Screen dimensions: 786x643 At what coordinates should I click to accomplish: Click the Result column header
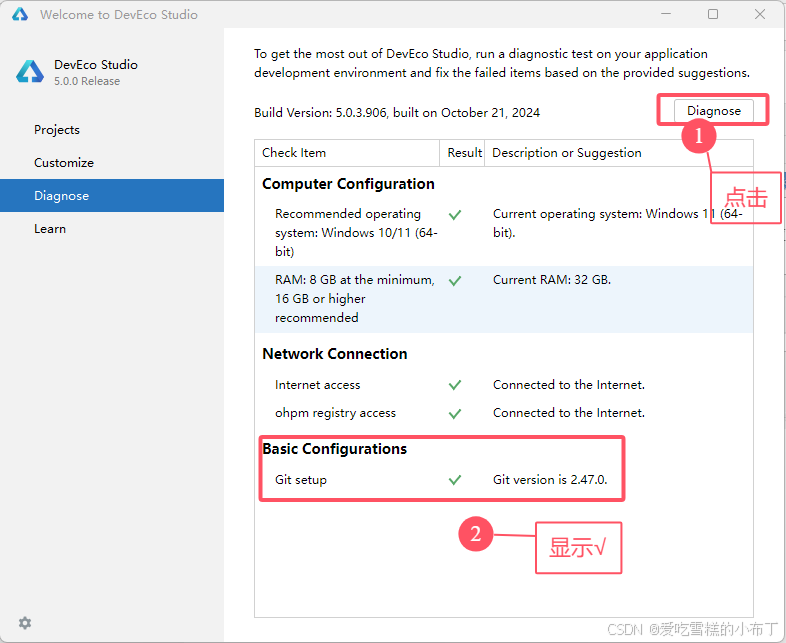point(462,153)
